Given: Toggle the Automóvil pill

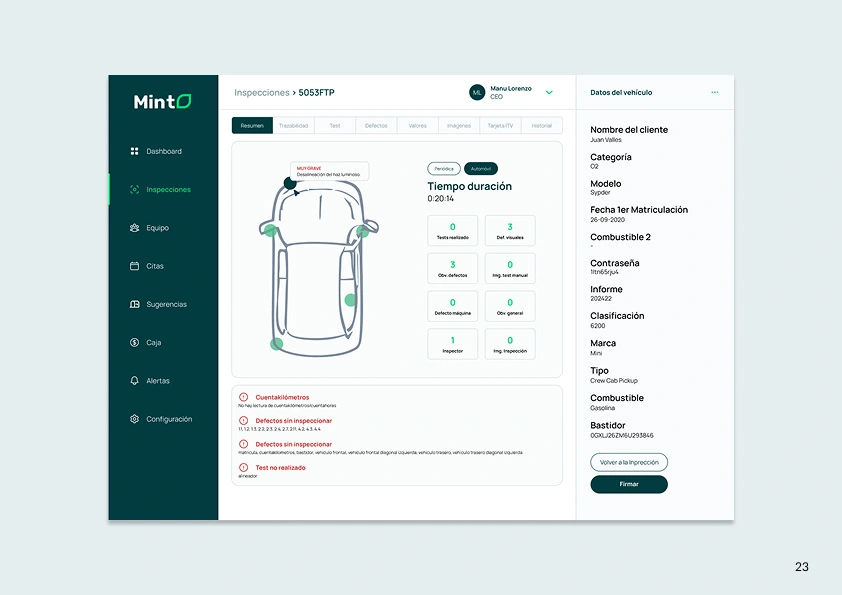Looking at the screenshot, I should pyautogui.click(x=481, y=169).
